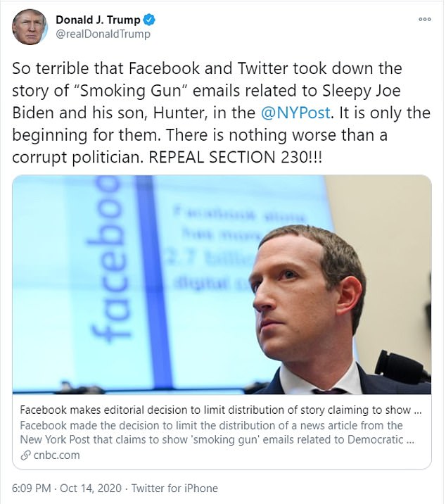Open the link preview photo thumbnail

222,284
